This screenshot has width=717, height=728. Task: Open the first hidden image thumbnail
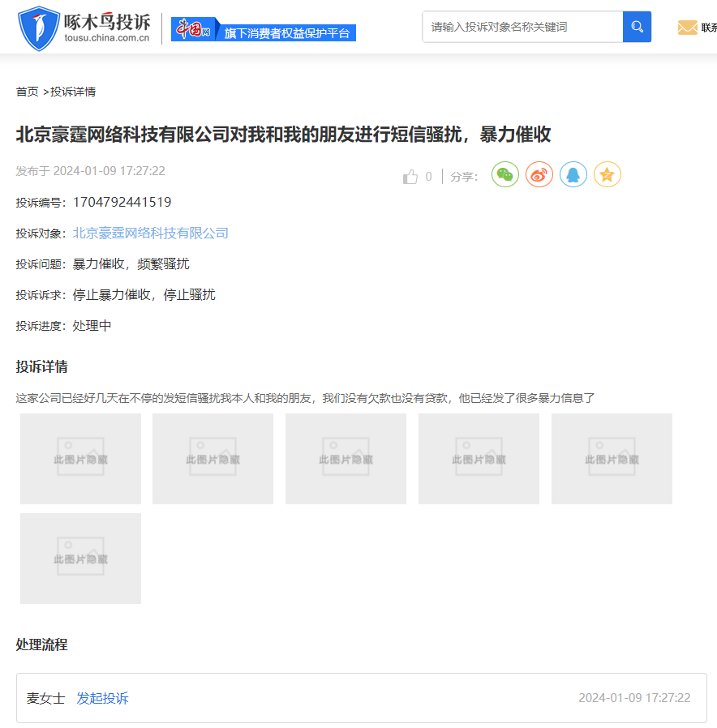[x=80, y=459]
